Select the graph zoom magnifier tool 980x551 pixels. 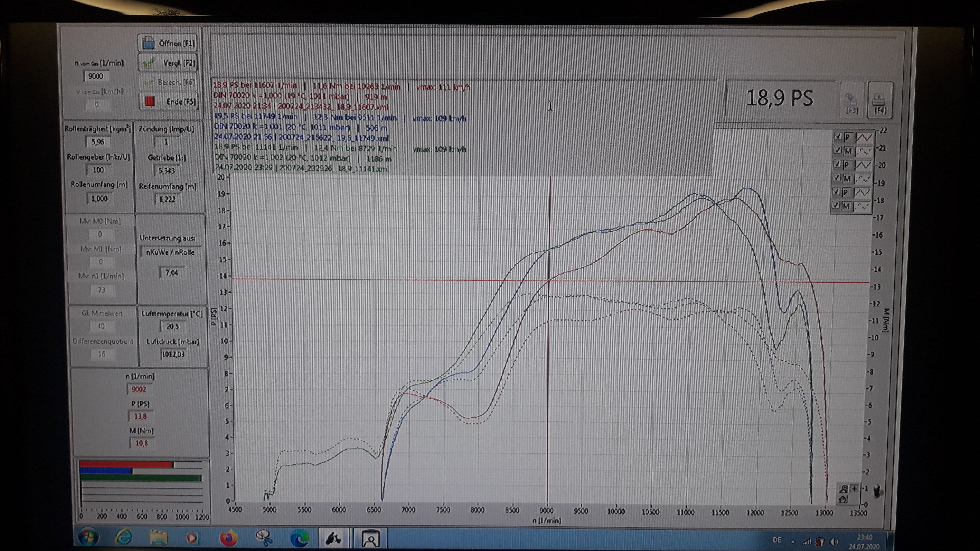point(843,489)
